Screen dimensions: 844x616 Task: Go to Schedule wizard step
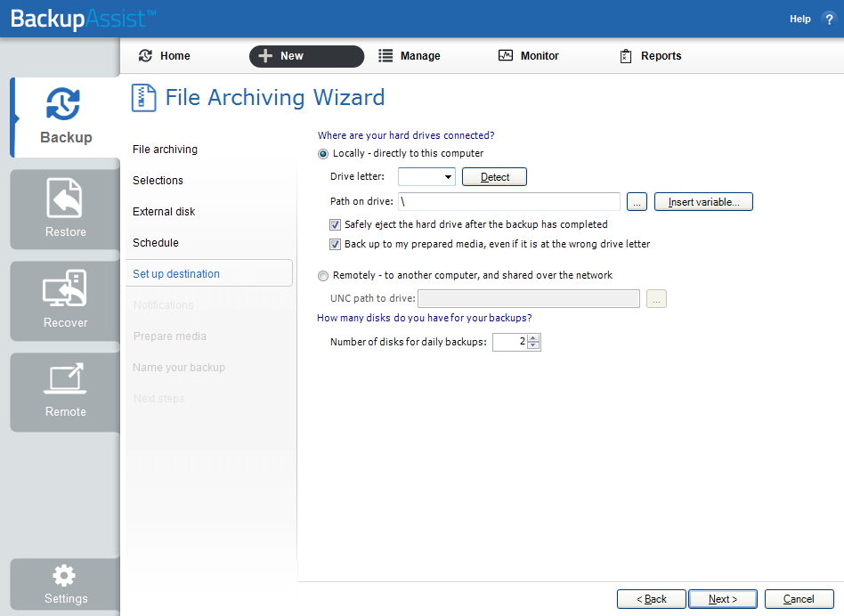coord(156,243)
